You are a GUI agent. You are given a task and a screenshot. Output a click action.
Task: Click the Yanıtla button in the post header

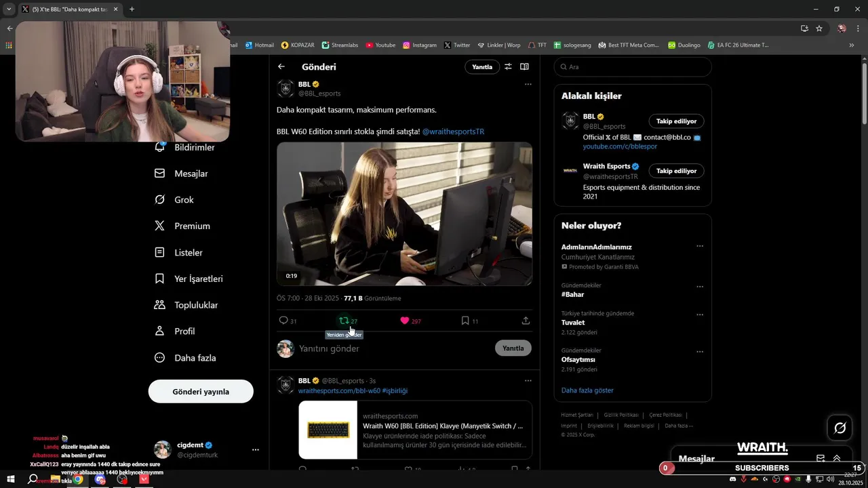pos(482,67)
